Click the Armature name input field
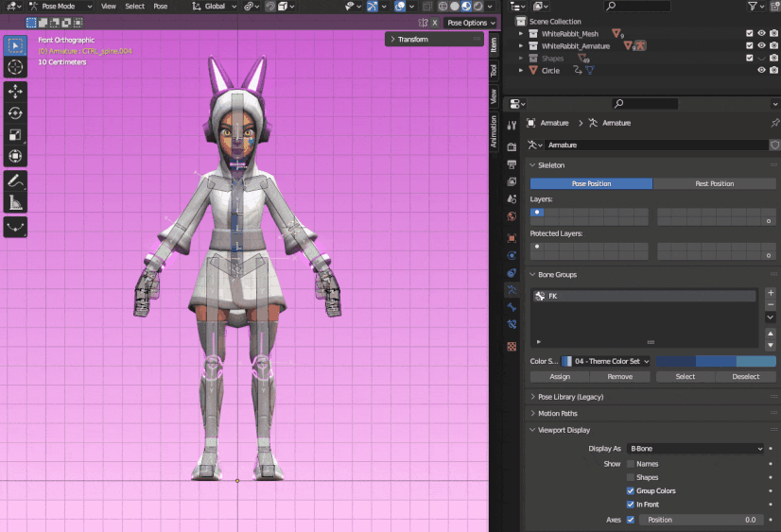The height and width of the screenshot is (532, 781). pyautogui.click(x=656, y=145)
